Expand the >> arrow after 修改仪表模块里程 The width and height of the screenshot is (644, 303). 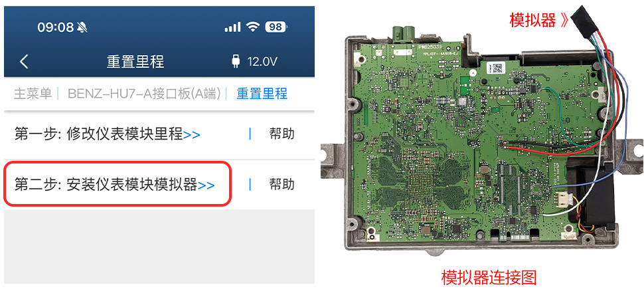[192, 134]
